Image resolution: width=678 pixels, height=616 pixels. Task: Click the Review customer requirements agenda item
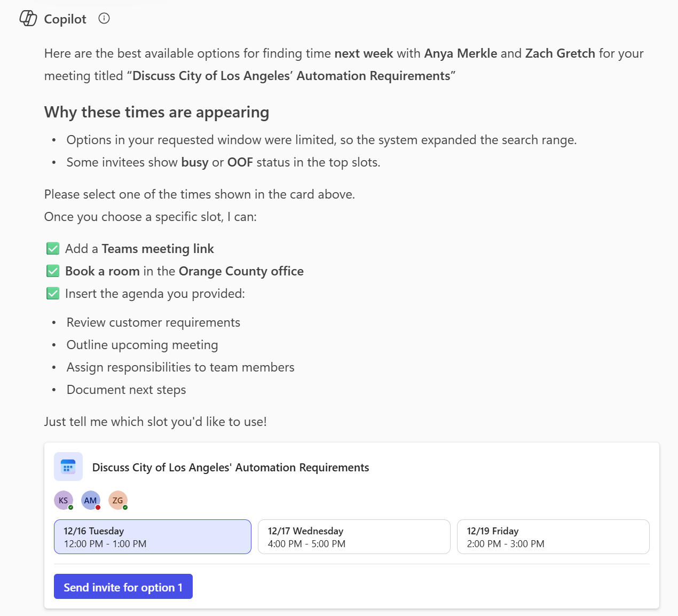(x=153, y=322)
